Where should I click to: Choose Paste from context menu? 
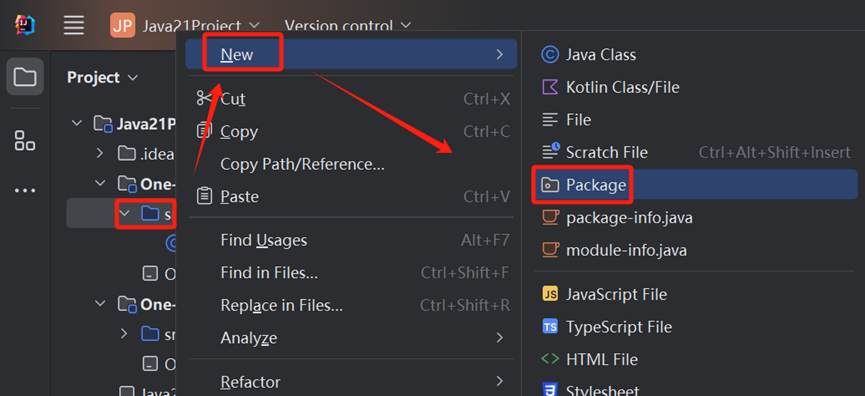click(x=351, y=197)
